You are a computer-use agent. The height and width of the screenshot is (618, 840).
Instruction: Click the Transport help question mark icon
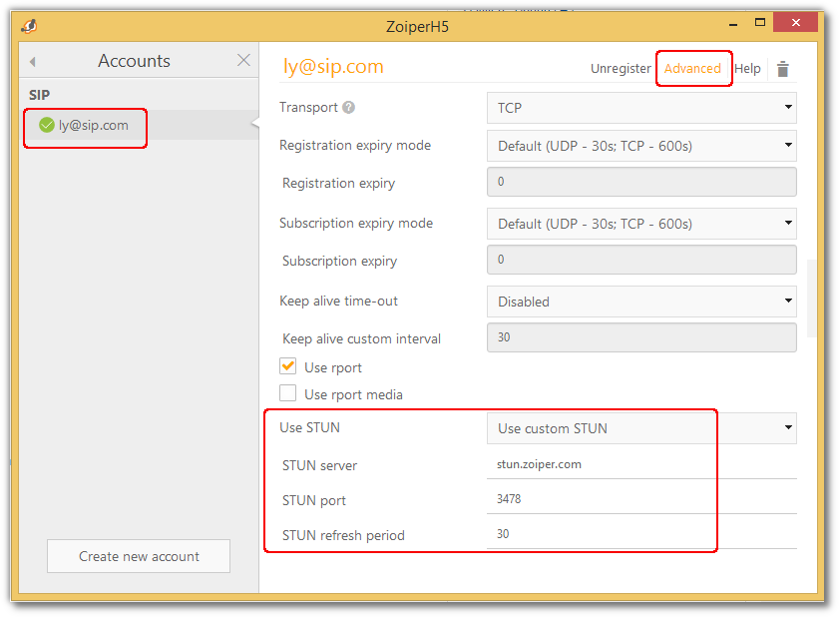coord(348,108)
